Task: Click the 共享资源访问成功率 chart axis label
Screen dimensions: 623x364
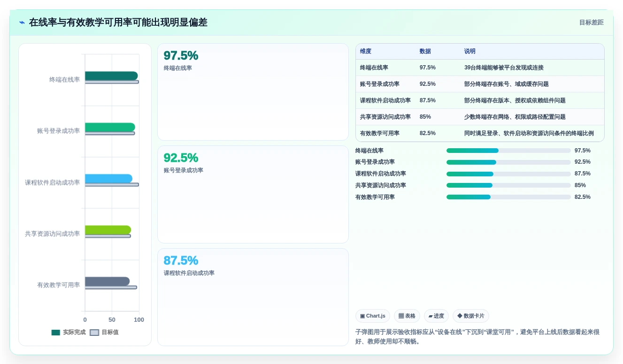Action: point(52,234)
